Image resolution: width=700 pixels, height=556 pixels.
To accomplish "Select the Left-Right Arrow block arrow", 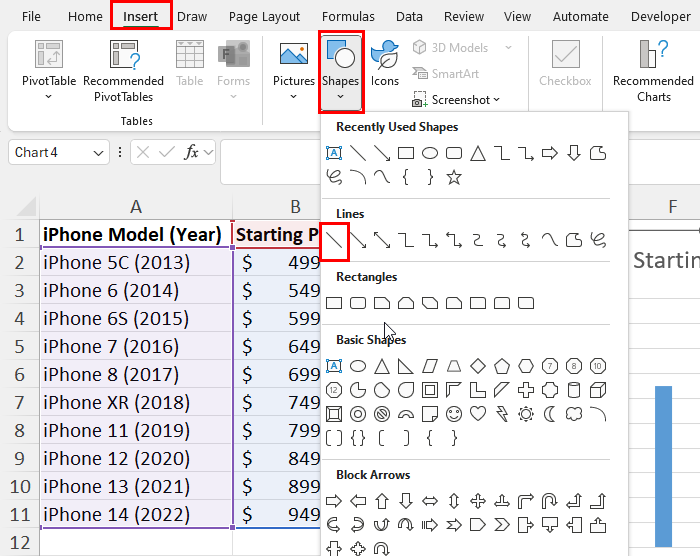I will click(x=429, y=501).
